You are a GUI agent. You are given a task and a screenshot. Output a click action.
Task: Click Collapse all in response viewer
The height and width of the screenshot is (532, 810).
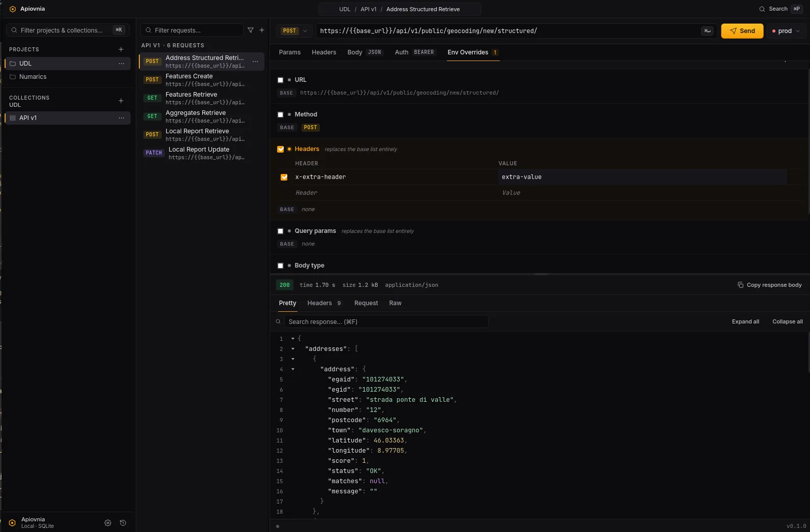tap(788, 322)
